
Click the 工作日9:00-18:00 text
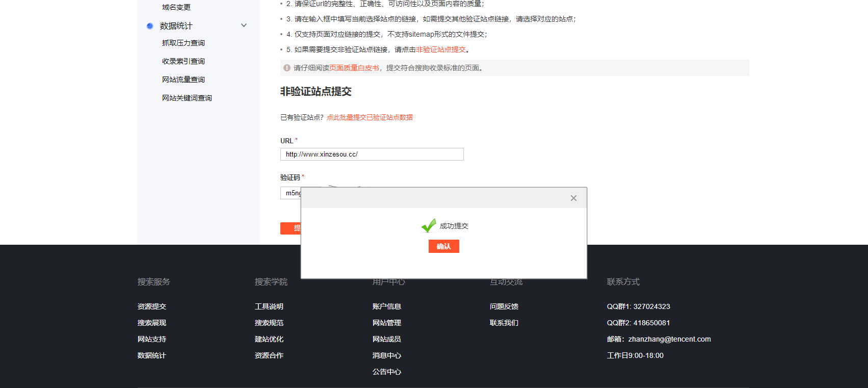coord(635,355)
